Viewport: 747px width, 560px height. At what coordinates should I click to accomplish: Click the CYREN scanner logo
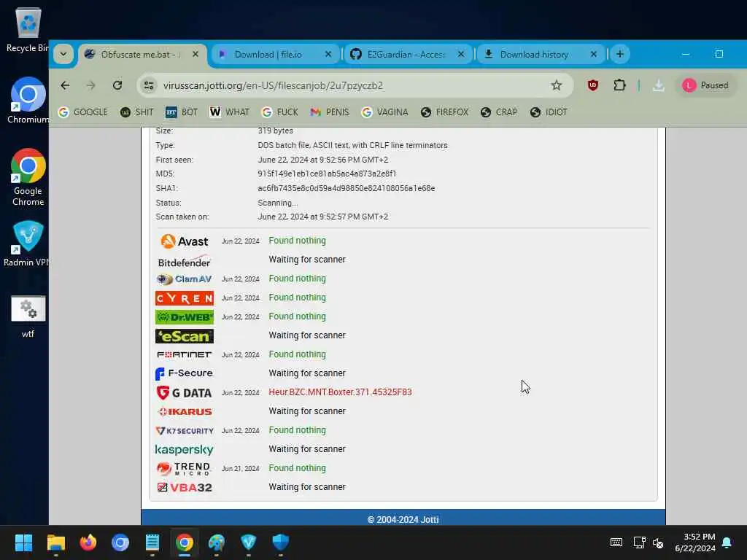click(185, 298)
